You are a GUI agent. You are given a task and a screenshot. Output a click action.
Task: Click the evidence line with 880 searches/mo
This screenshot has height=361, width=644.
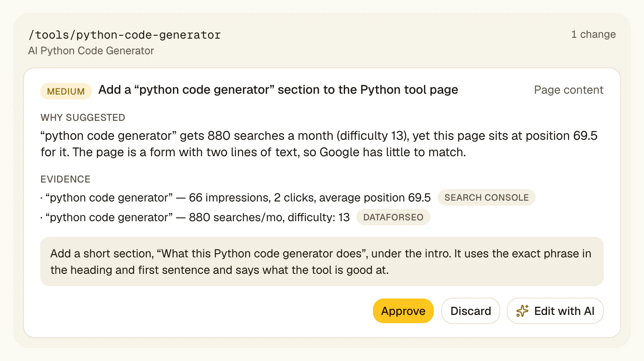coord(195,217)
